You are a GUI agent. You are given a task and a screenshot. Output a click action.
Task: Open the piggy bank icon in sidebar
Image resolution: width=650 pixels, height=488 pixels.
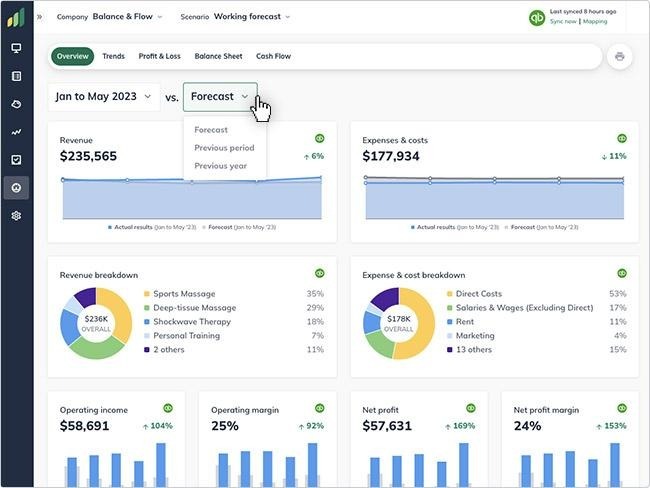pos(16,104)
